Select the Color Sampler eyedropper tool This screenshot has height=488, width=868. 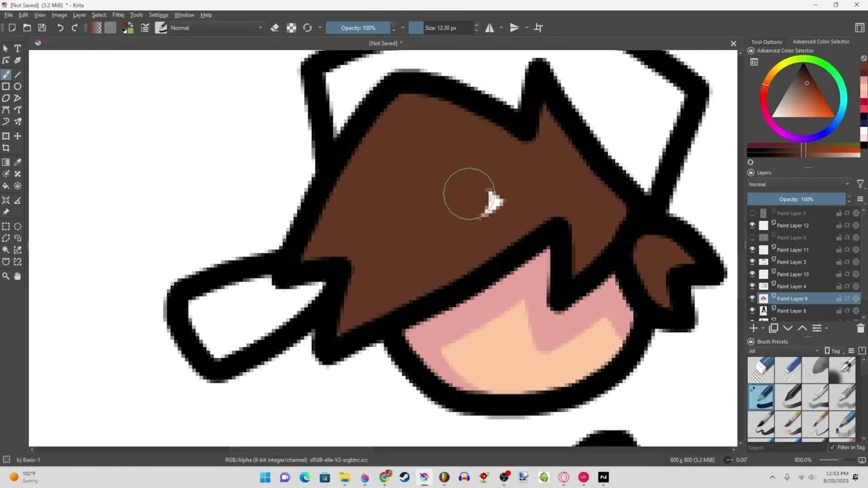18,163
